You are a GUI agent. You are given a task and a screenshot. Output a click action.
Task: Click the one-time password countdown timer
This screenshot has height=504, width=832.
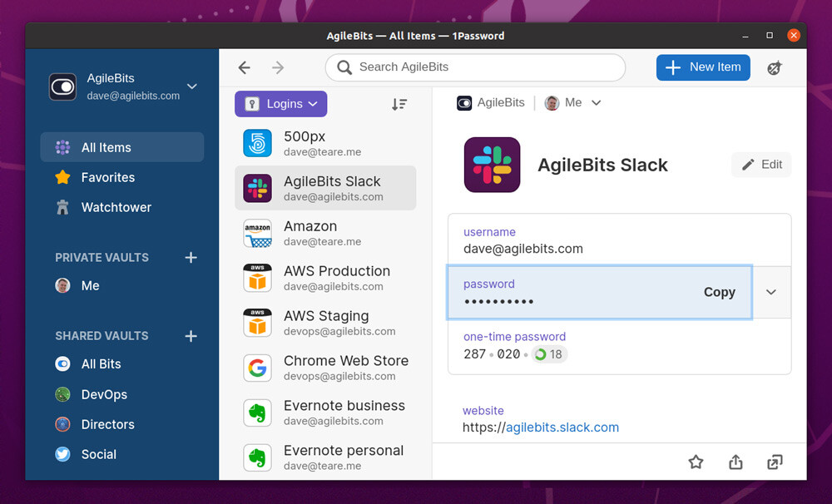[549, 354]
